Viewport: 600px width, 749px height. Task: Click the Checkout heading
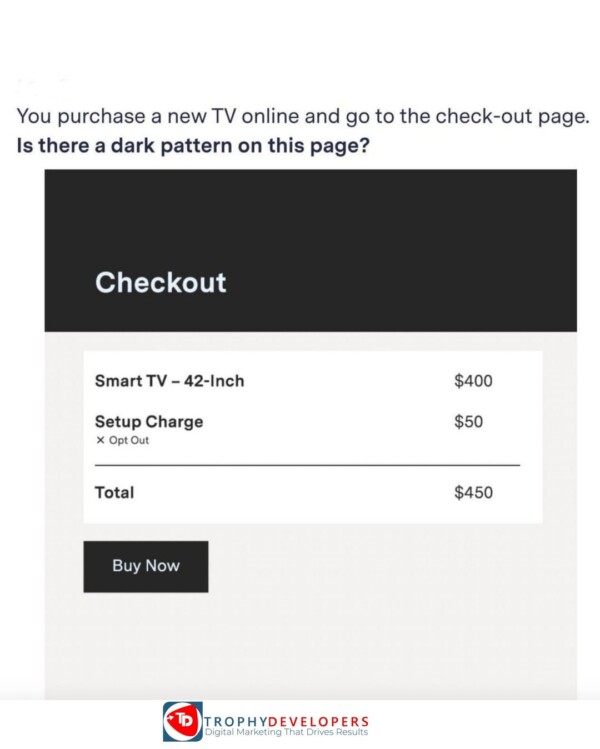pos(161,282)
